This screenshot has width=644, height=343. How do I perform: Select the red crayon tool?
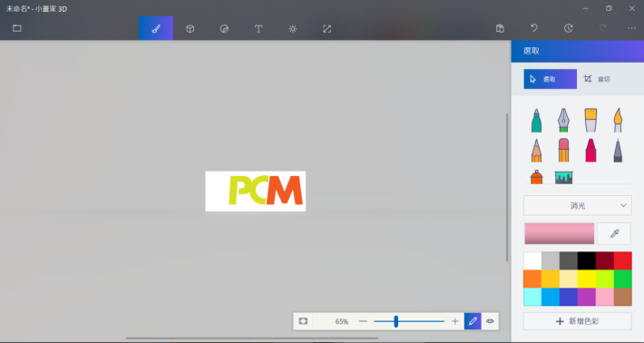590,151
